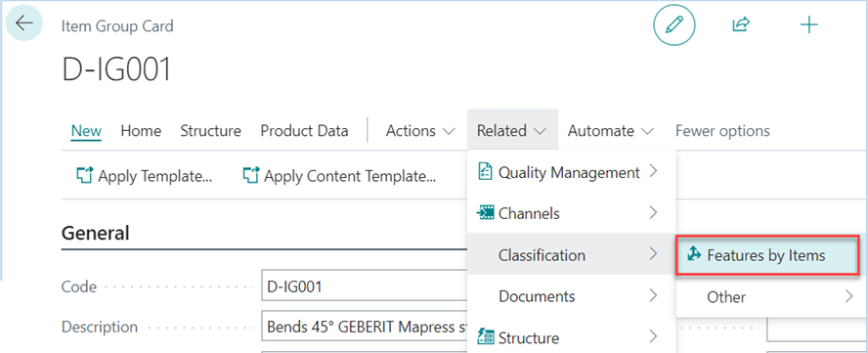
Task: Select Features by Items
Action: 766,254
